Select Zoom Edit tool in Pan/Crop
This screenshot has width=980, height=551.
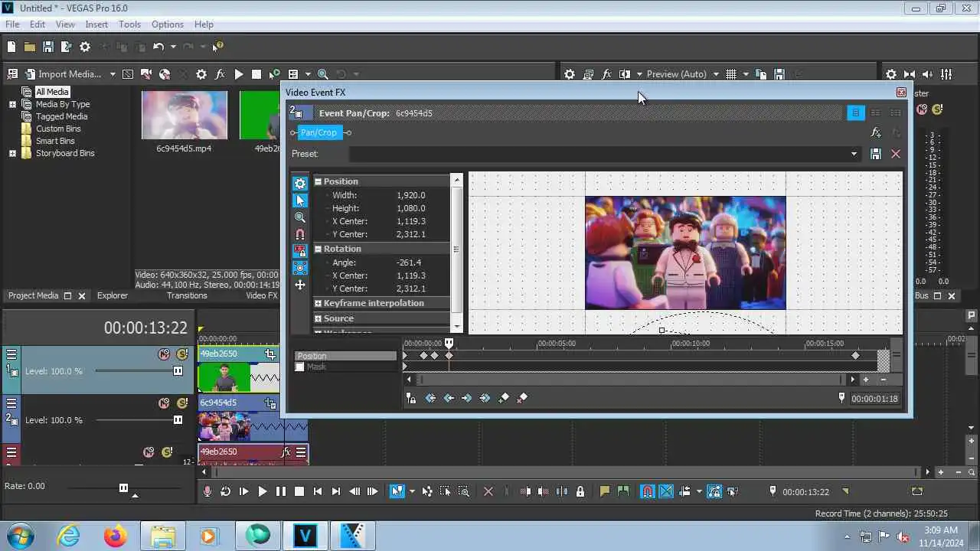pyautogui.click(x=300, y=217)
